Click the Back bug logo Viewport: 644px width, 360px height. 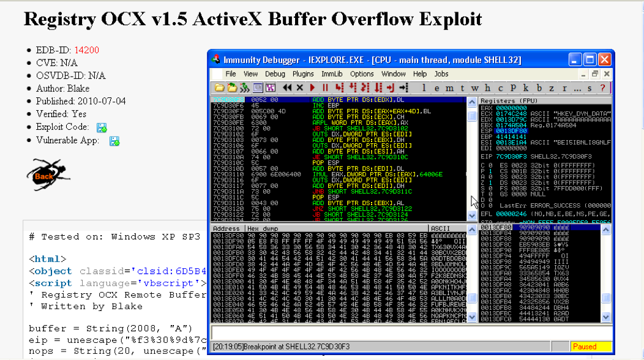[48, 175]
